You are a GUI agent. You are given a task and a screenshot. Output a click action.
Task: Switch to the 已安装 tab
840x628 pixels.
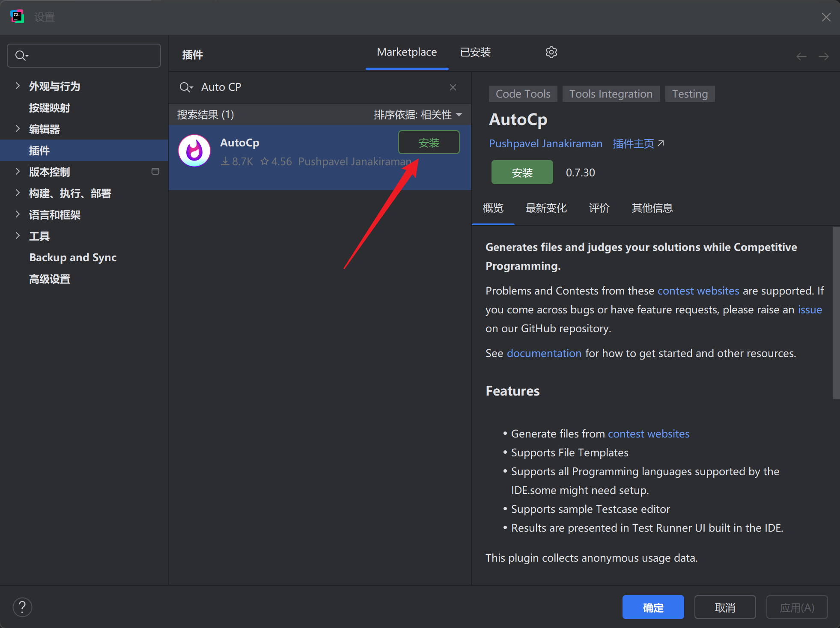(x=475, y=52)
